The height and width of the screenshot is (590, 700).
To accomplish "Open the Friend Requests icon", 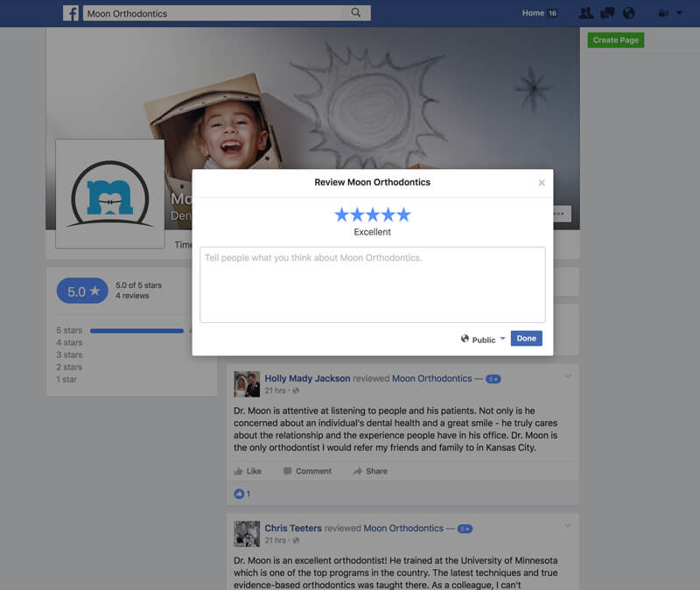I will pos(584,12).
